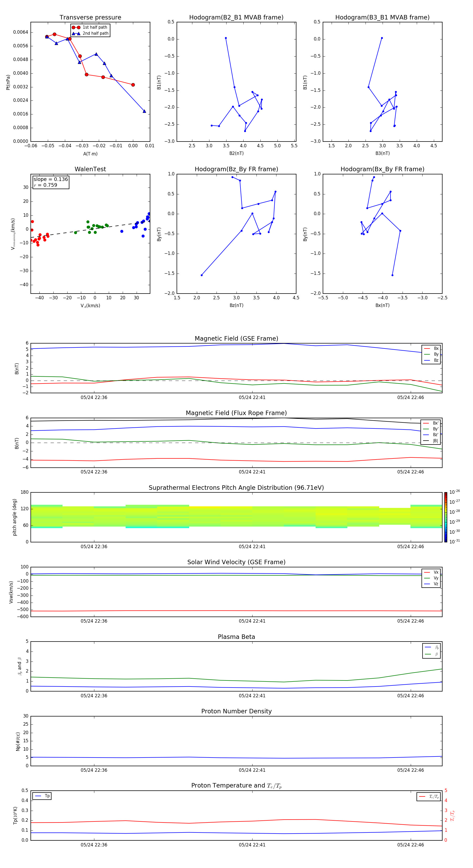The height and width of the screenshot is (868, 473).
Task: Click '05/24 22:41' tick under GSE magnetic field
Action: click(x=252, y=398)
